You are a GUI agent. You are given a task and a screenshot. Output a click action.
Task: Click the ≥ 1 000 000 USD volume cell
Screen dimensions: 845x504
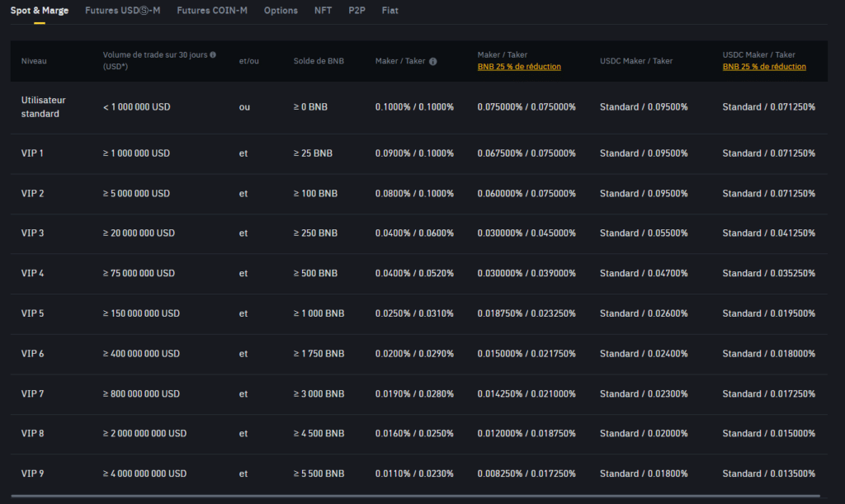click(136, 153)
